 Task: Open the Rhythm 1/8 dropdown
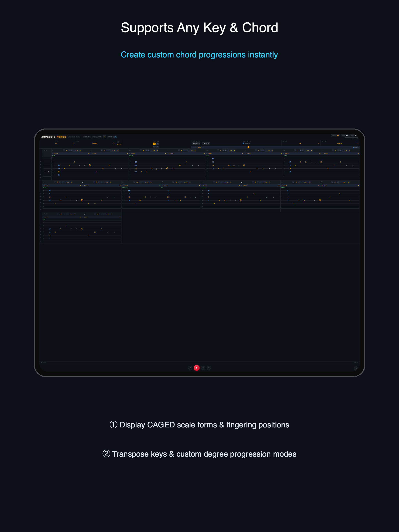point(301,143)
